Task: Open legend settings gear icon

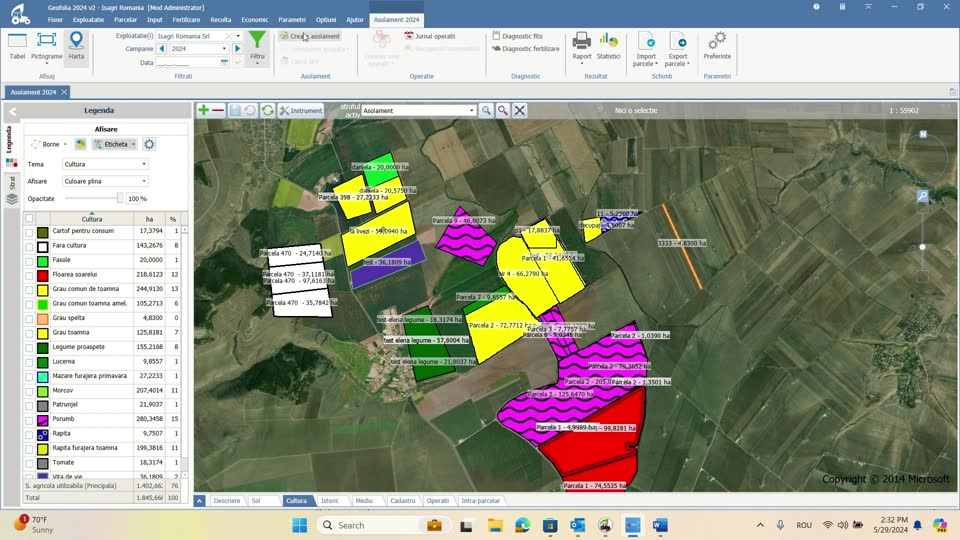Action: pyautogui.click(x=149, y=144)
